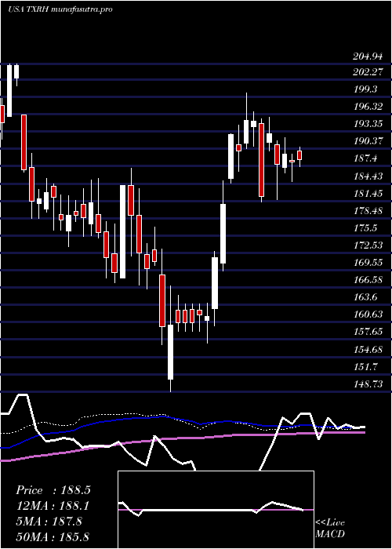
Task: Click the 163.6 price level label
Action: 365,297
